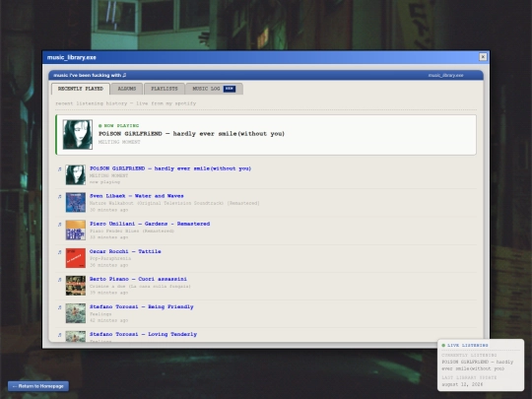This screenshot has height=399, width=532.
Task: Click the music note icon beside Cuori assassini
Action: [x=59, y=280]
